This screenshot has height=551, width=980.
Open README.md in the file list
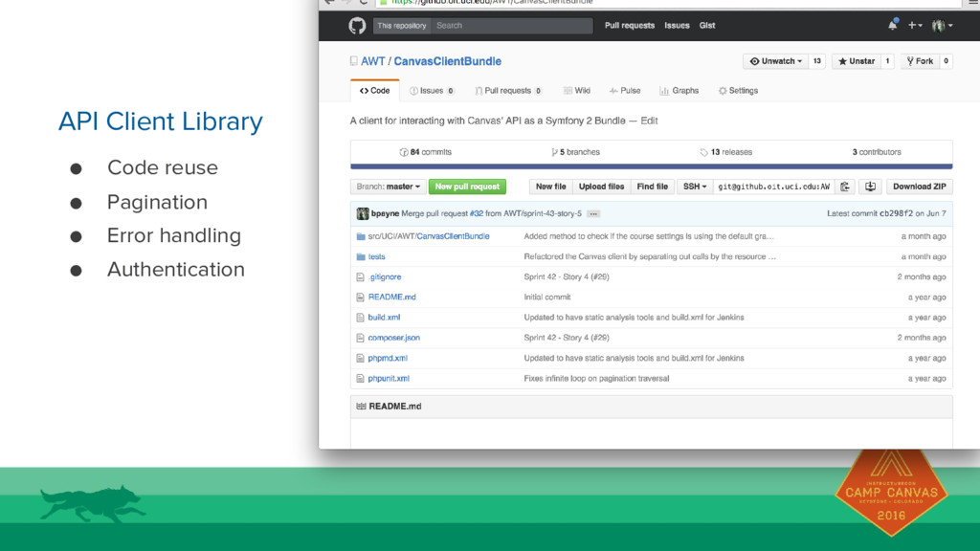(391, 298)
